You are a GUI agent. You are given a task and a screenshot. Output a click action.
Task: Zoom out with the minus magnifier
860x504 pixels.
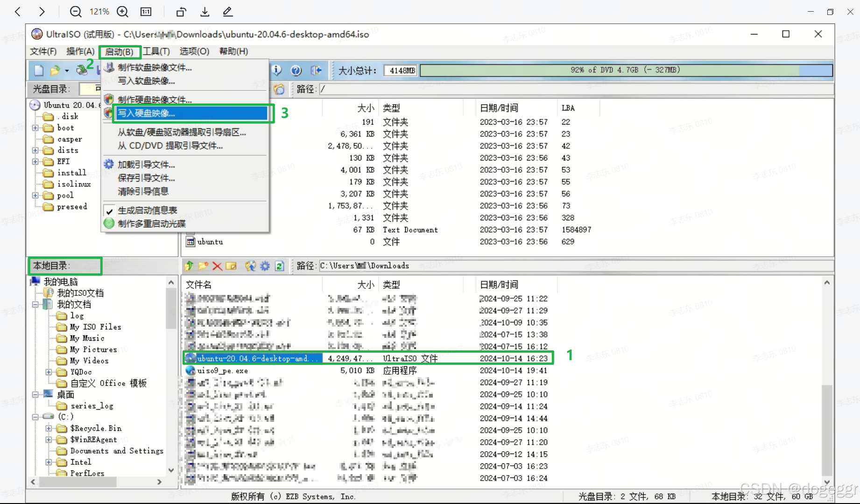(x=75, y=12)
